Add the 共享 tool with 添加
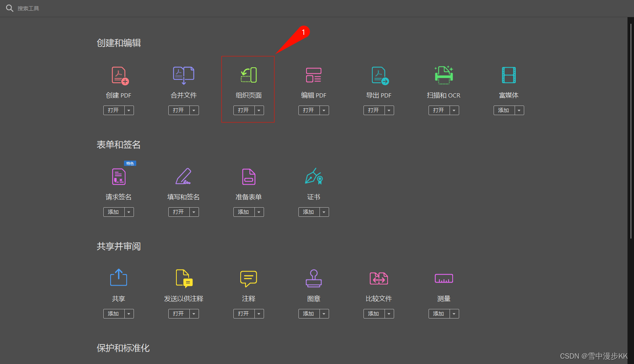 click(114, 314)
